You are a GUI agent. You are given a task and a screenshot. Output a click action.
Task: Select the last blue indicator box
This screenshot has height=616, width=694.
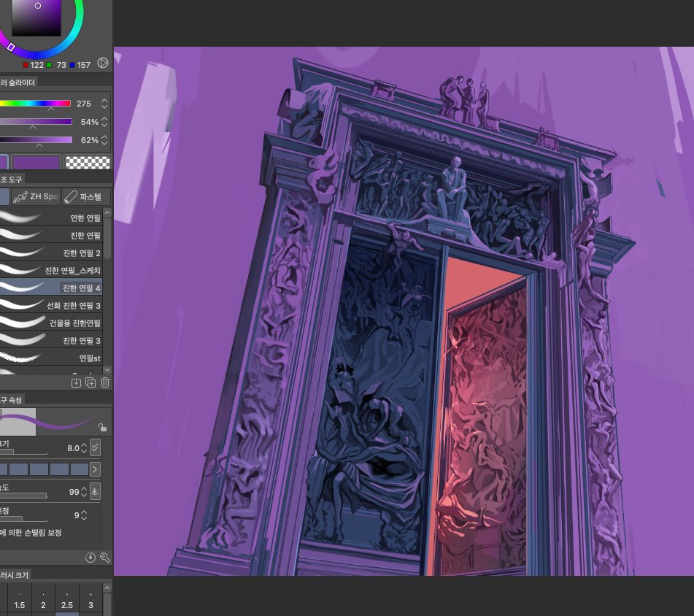tap(80, 469)
